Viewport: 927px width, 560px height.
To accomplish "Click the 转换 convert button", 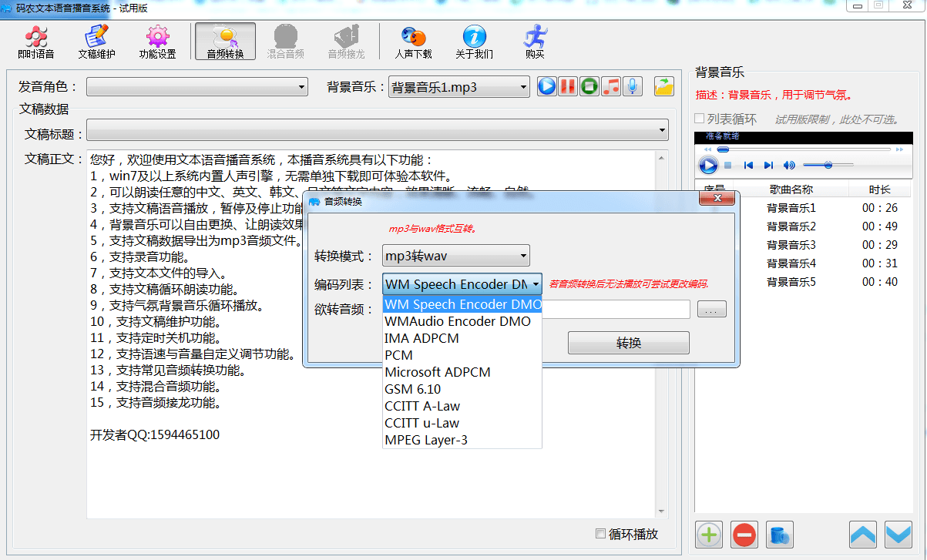I will tap(629, 343).
